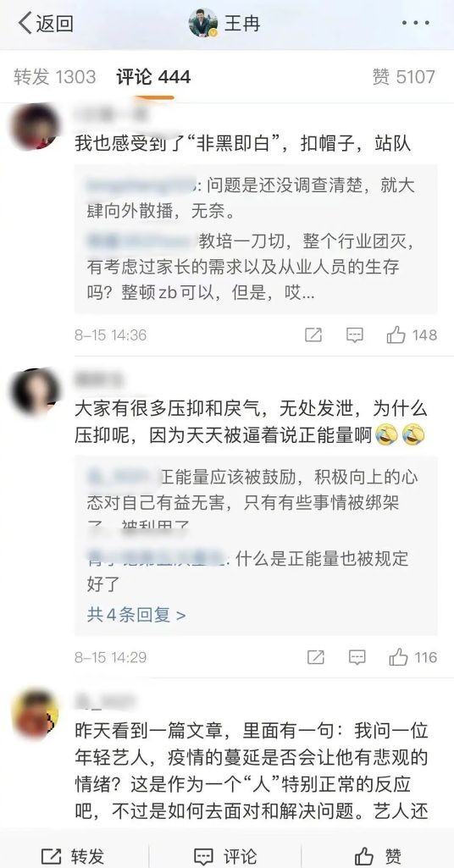Image resolution: width=454 pixels, height=868 pixels.
Task: Open first commenter's blurred avatar
Action: (35, 127)
